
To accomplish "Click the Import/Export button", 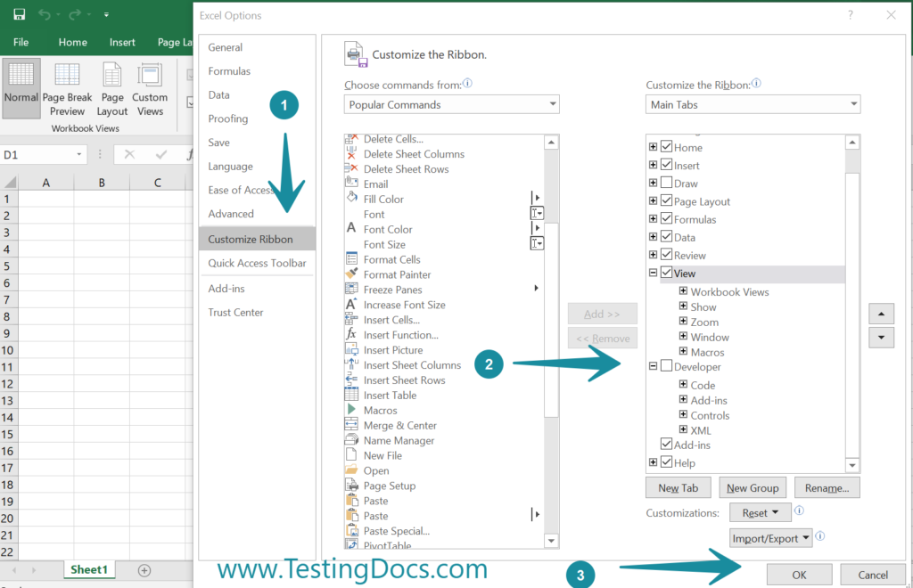I will tap(770, 537).
